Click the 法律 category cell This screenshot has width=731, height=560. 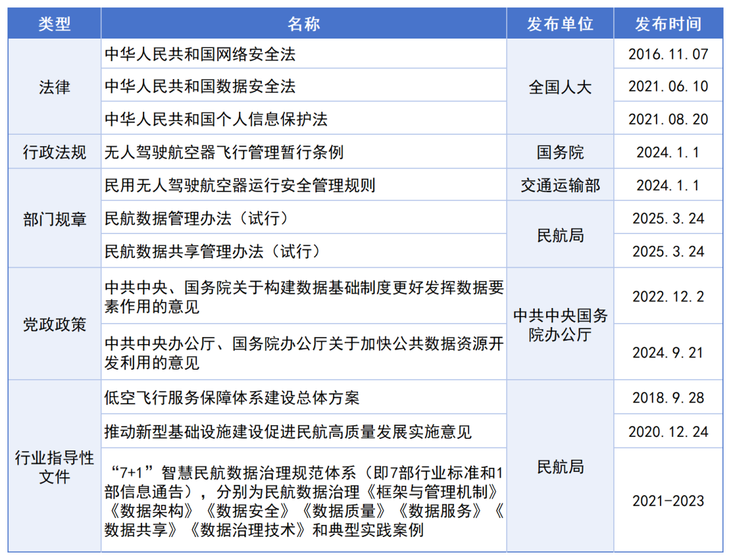click(54, 87)
